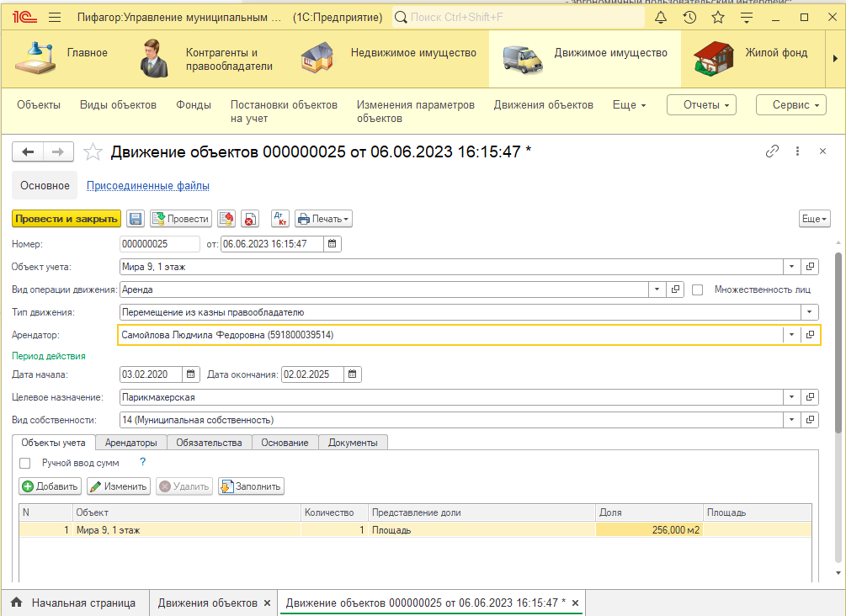Image resolution: width=846 pixels, height=616 pixels.
Task: Expand the Целевое назначение dropdown
Action: (x=791, y=397)
